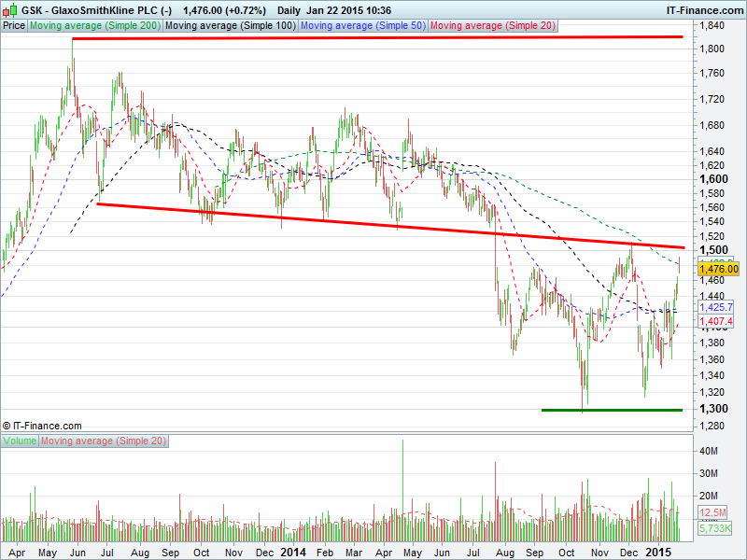747x560 pixels.
Task: Click the red 12.5M volume average tag
Action: tap(712, 512)
